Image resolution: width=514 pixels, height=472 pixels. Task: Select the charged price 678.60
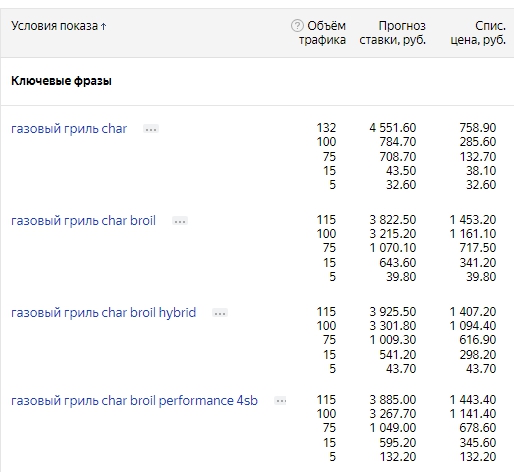pyautogui.click(x=478, y=428)
